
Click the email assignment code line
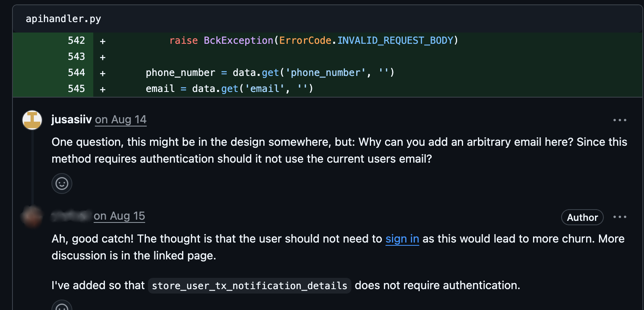[229, 89]
